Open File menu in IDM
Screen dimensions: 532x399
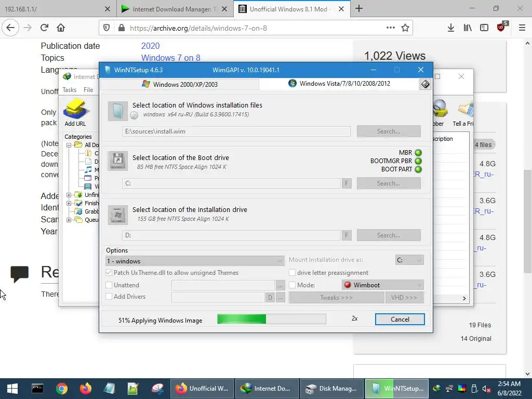point(88,89)
